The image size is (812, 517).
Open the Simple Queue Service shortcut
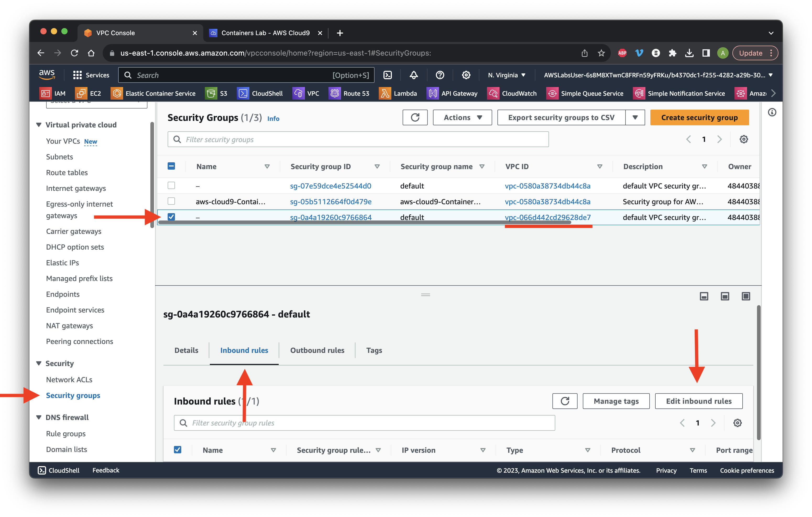pos(585,94)
